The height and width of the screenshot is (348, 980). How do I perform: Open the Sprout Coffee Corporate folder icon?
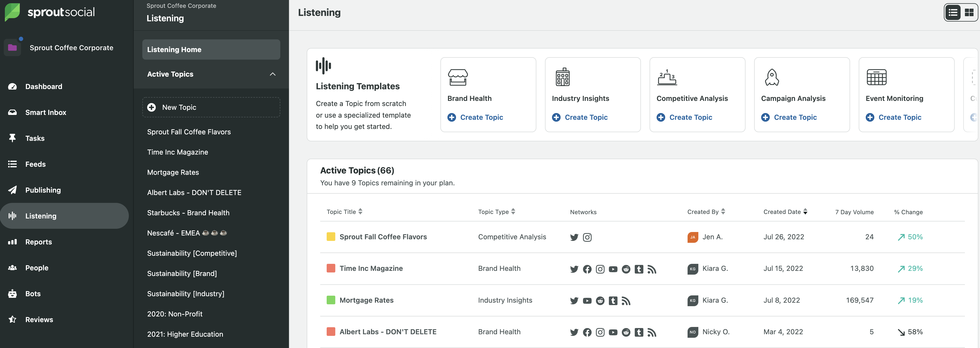13,47
